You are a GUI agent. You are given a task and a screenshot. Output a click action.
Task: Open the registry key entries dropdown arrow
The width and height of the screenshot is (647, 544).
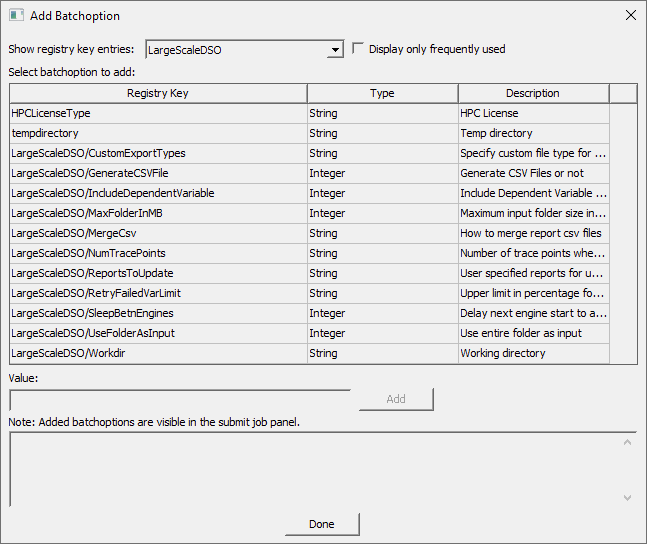335,50
